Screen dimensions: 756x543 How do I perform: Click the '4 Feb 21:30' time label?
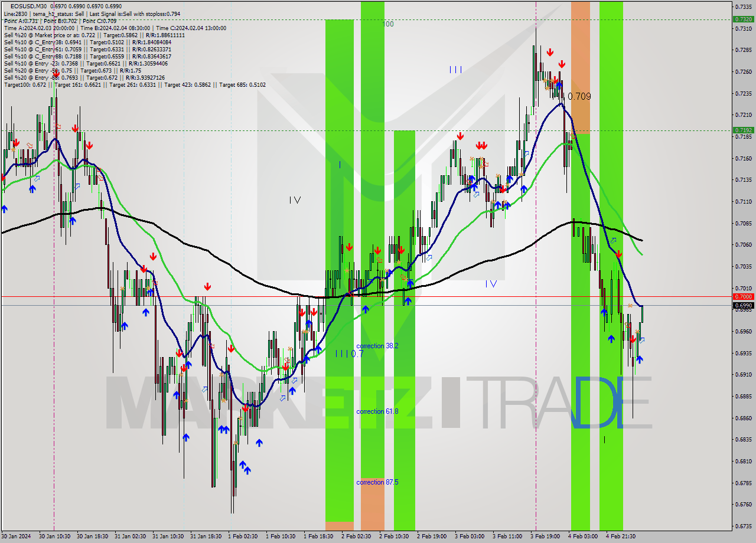621,537
